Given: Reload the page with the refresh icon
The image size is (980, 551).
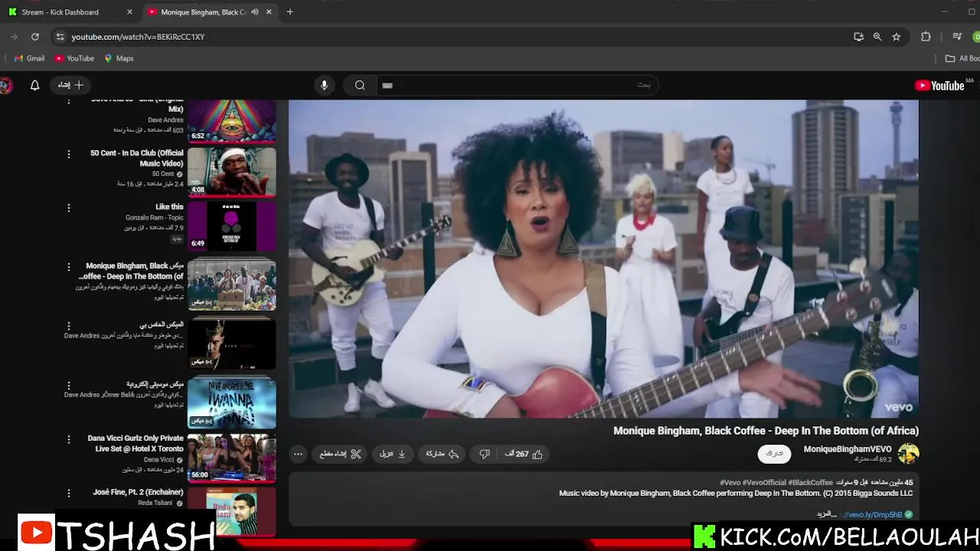Looking at the screenshot, I should (x=34, y=37).
